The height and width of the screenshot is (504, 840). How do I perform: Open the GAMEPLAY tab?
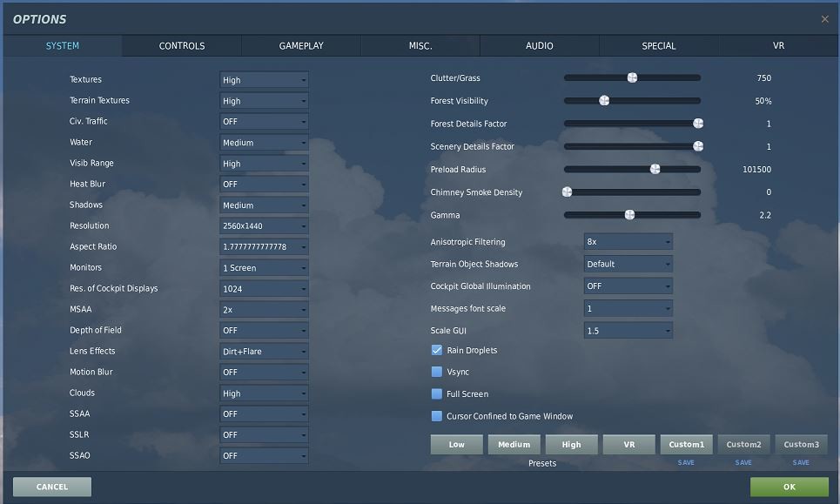pyautogui.click(x=301, y=46)
